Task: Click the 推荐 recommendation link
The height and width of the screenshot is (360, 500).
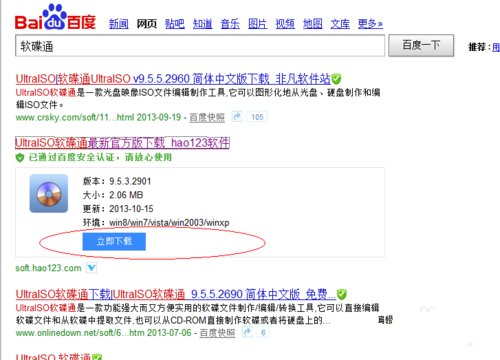Action: click(x=496, y=47)
